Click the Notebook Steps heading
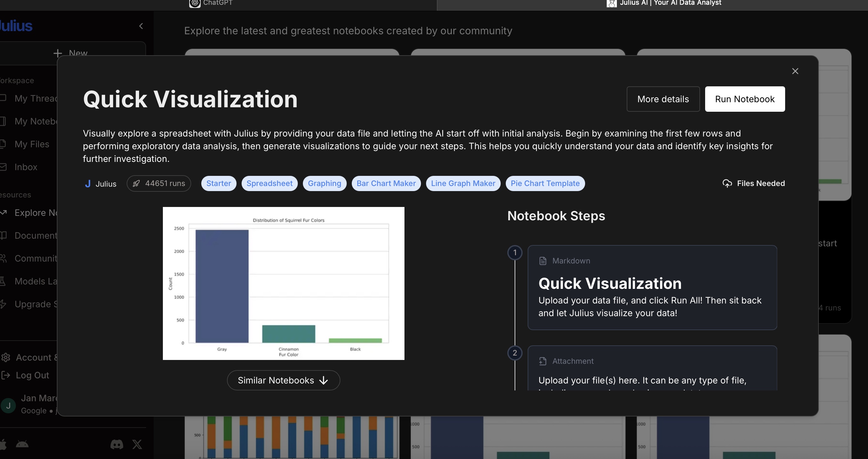The image size is (868, 459). (x=556, y=216)
